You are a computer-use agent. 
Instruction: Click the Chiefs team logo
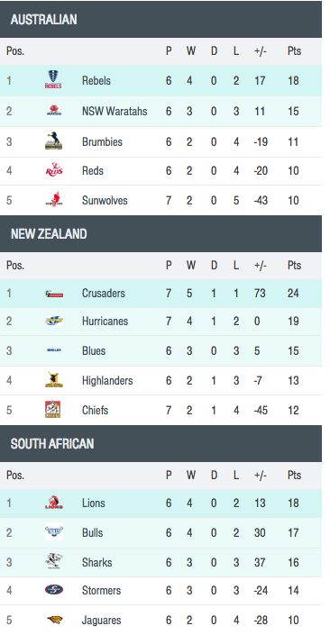click(x=53, y=410)
